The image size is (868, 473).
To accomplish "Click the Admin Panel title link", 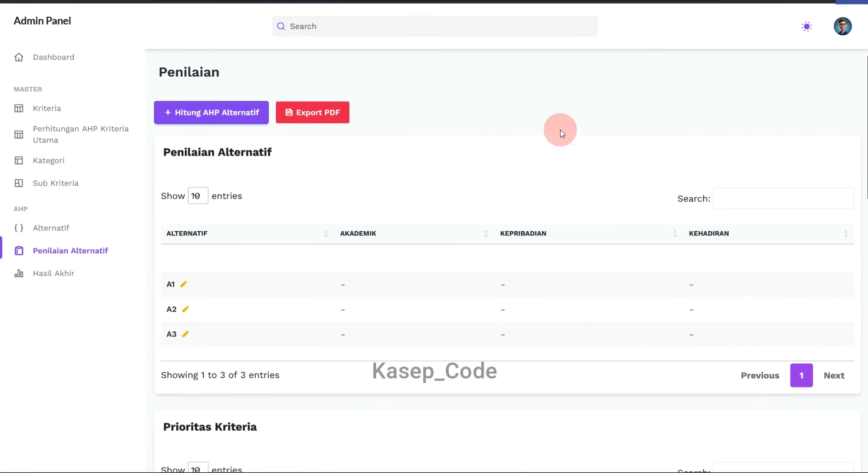I will 42,21.
